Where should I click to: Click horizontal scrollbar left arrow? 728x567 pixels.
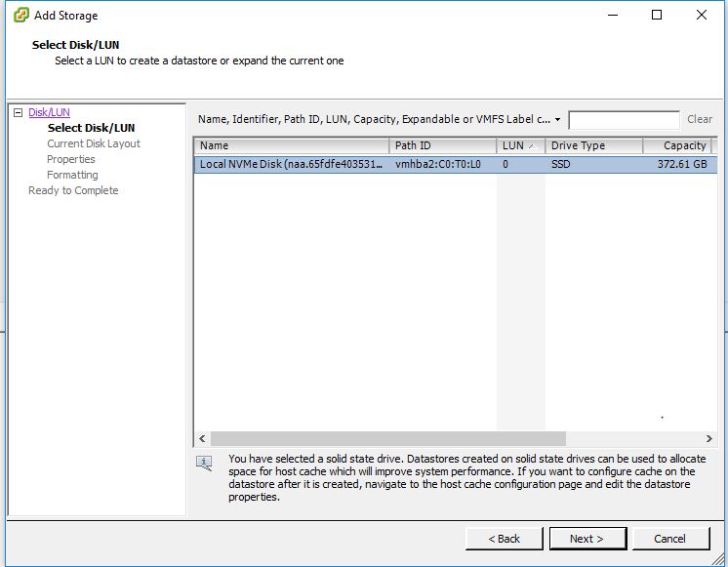202,438
